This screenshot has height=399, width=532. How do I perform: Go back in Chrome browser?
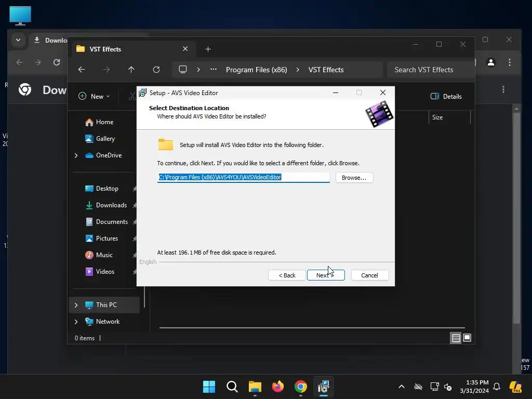[x=19, y=62]
